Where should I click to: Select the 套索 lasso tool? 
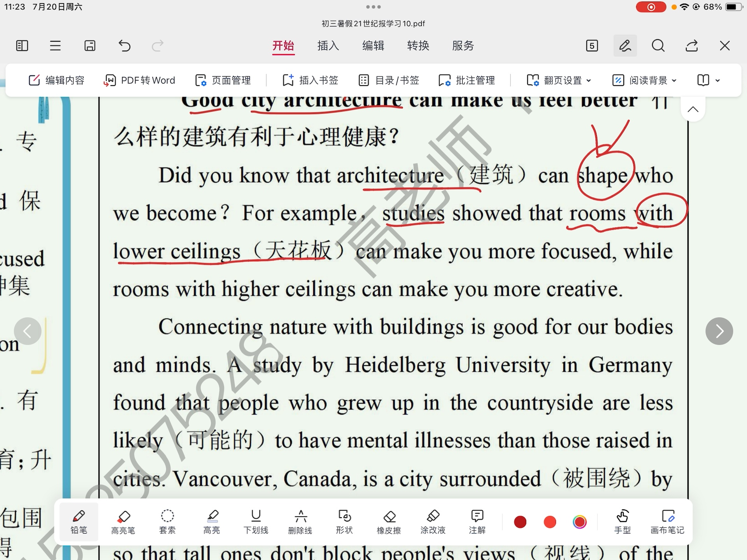click(167, 521)
